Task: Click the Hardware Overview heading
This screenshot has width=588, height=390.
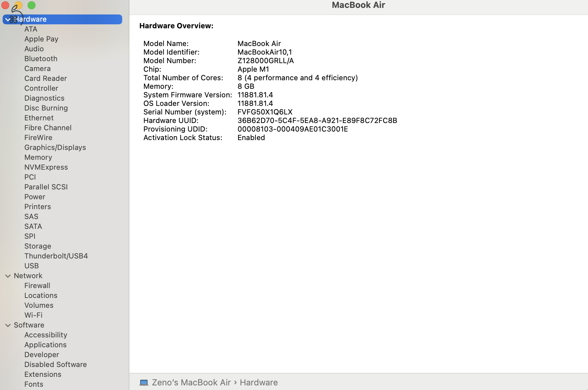Action: coord(176,26)
